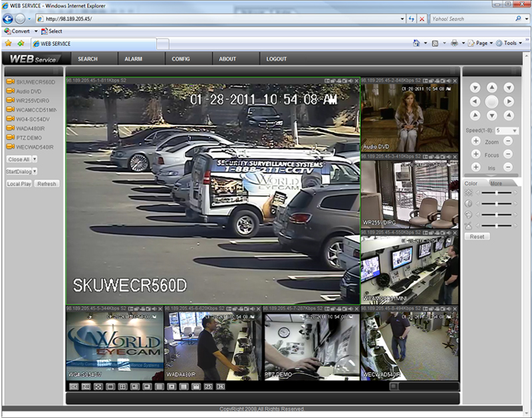The image size is (532, 418).
Task: Click the StartDialog button
Action: (x=19, y=171)
